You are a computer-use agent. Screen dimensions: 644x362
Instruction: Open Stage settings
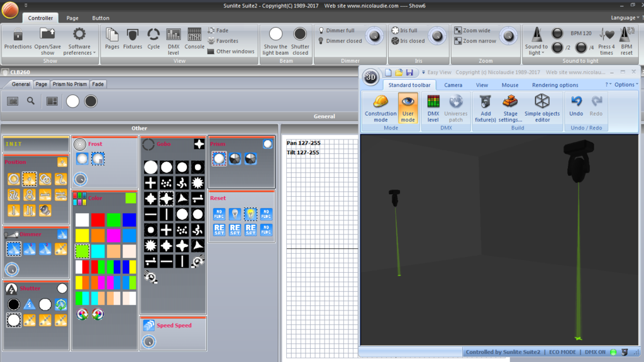click(510, 108)
